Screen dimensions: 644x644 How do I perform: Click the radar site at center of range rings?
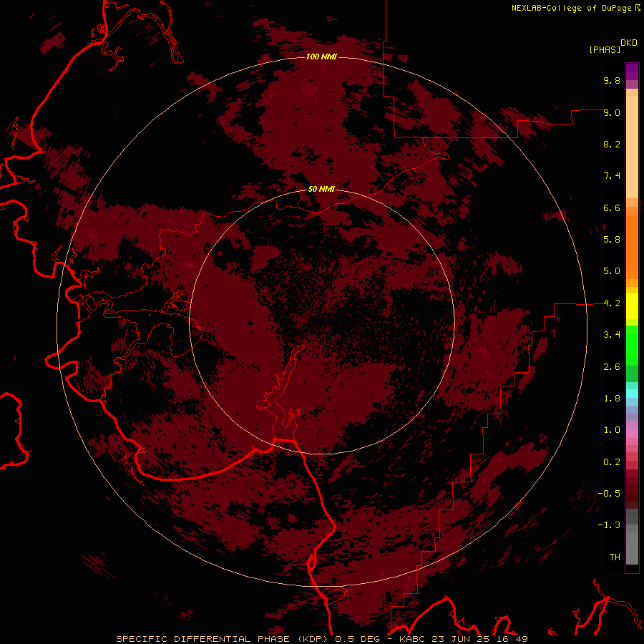click(321, 323)
